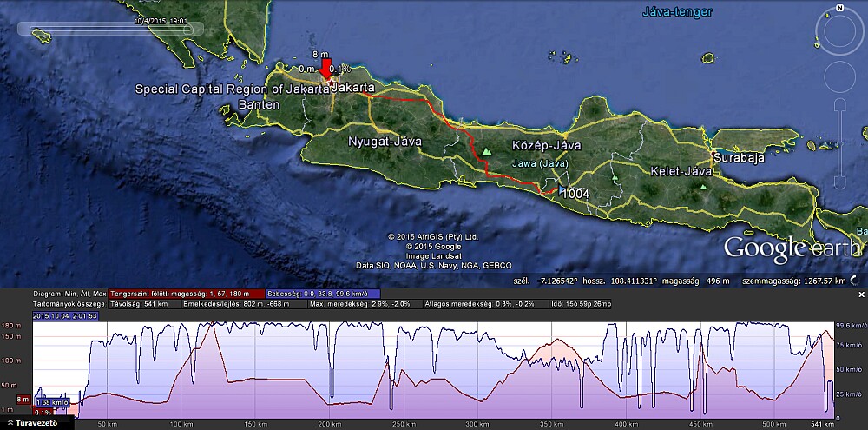Click the Banten region label
This screenshot has width=868, height=430.
[x=260, y=104]
